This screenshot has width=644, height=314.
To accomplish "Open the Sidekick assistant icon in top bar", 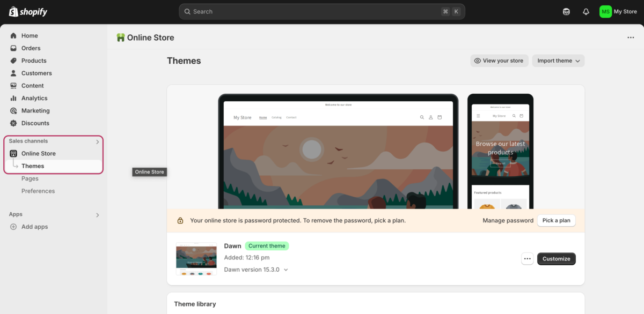I will pyautogui.click(x=566, y=11).
